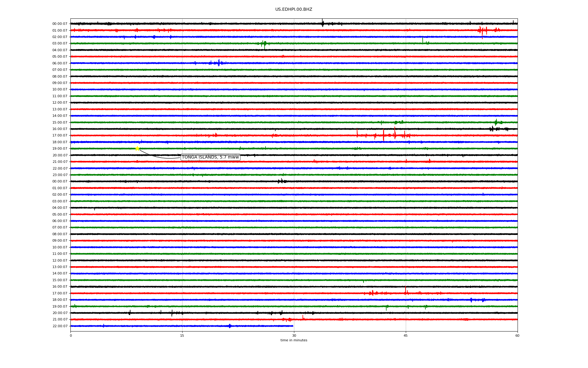Click the end of the last blue trace
The width and height of the screenshot is (588, 368).
click(x=293, y=326)
